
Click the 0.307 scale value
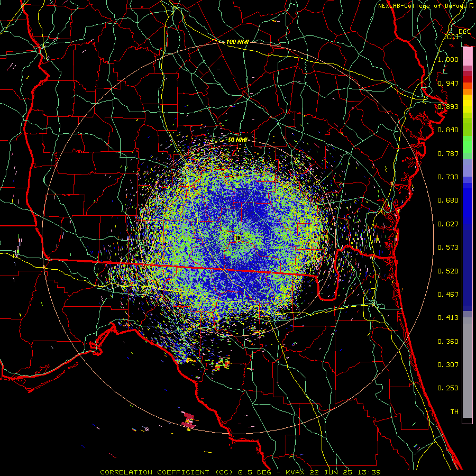(x=448, y=365)
